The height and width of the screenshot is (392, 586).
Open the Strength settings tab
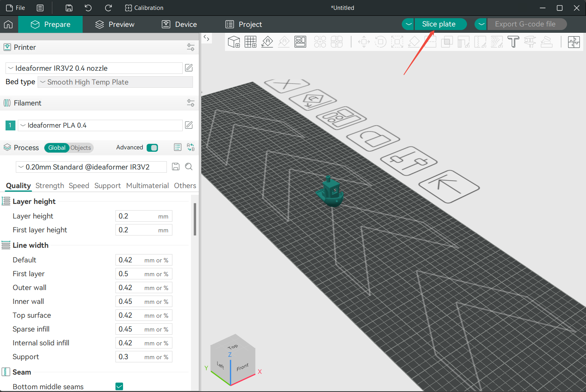[x=50, y=186]
